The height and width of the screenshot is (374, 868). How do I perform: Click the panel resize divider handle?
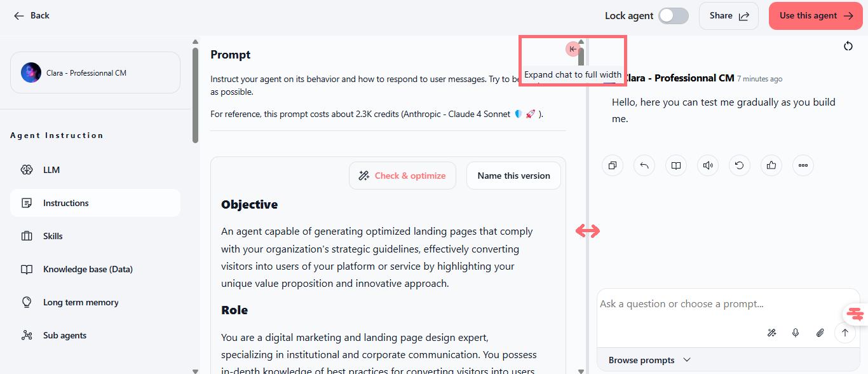point(587,231)
